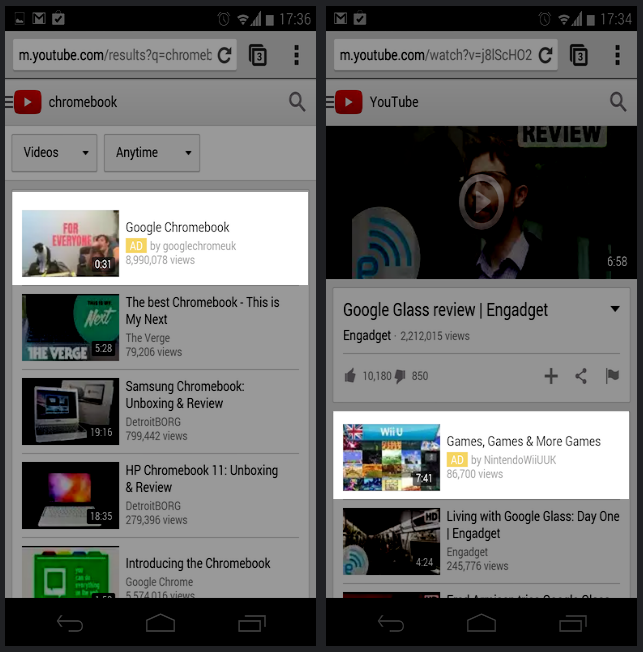Tap 8,990,078 views on Chromebook ad
This screenshot has height=652, width=643.
(x=160, y=260)
